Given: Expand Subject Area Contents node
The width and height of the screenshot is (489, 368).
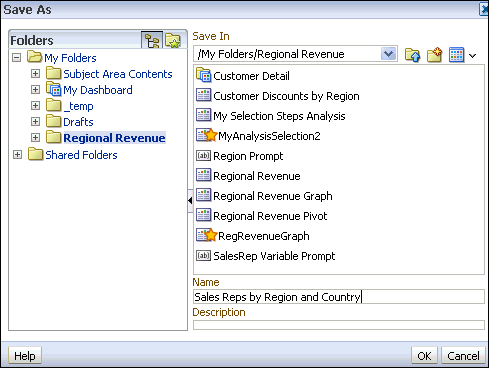Looking at the screenshot, I should (35, 74).
